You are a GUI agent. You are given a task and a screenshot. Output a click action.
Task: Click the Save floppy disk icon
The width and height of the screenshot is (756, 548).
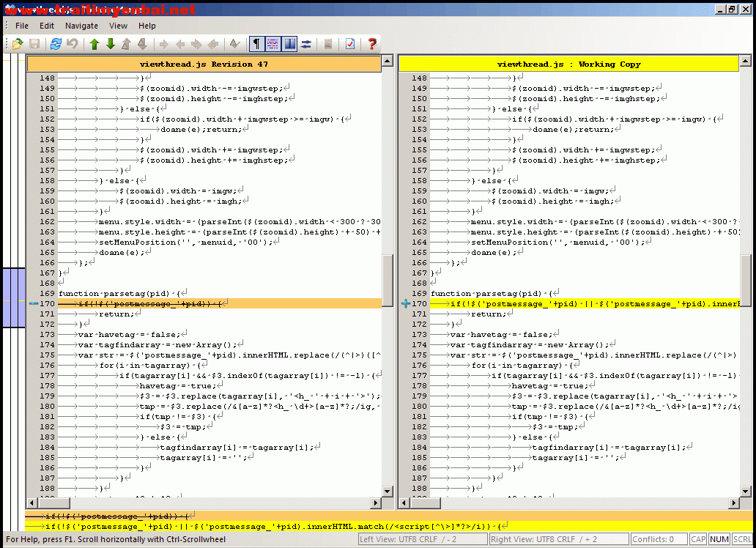click(x=34, y=44)
